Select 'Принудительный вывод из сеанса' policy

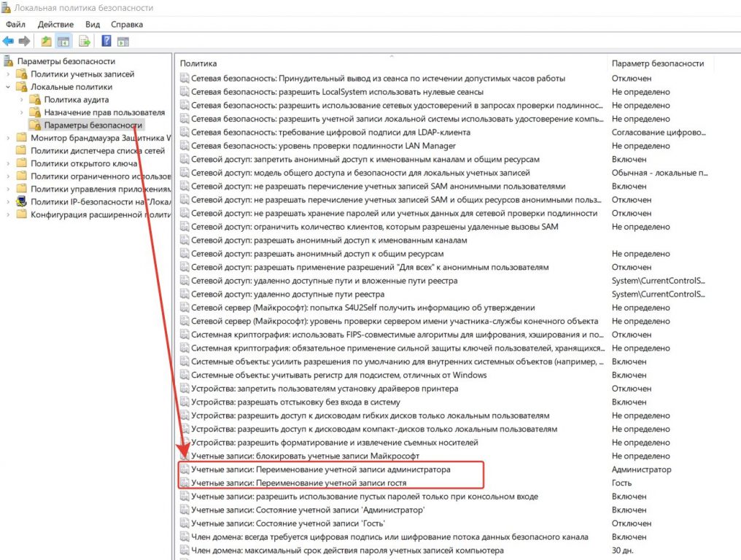coord(378,79)
